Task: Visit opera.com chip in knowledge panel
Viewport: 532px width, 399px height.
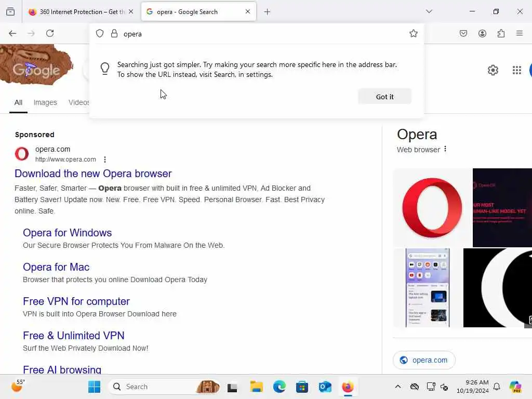Action: point(424,360)
